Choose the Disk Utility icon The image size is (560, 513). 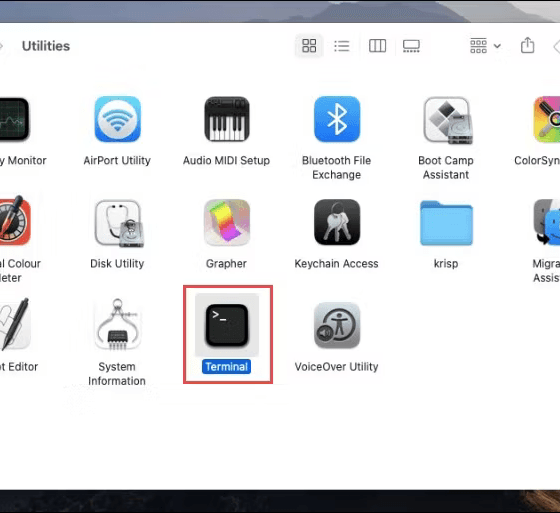[119, 223]
